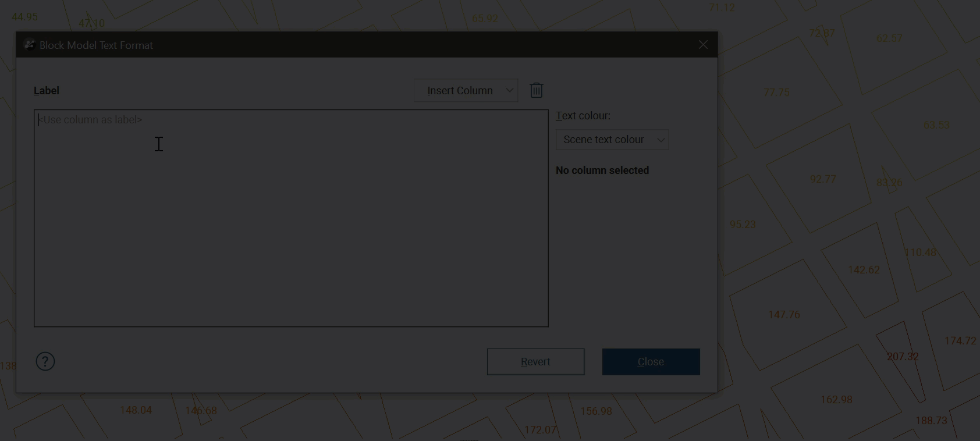Click the Revert button
The width and height of the screenshot is (980, 441).
(535, 362)
